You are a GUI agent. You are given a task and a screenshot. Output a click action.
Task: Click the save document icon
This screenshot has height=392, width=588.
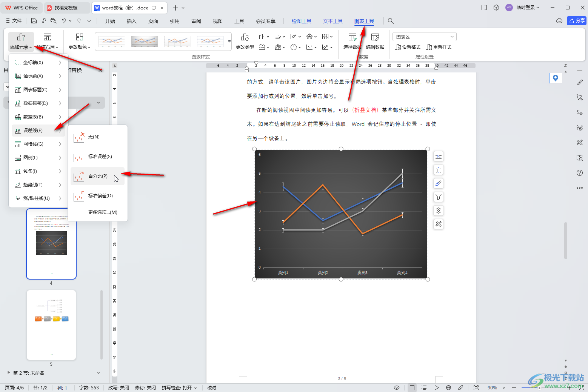[34, 21]
